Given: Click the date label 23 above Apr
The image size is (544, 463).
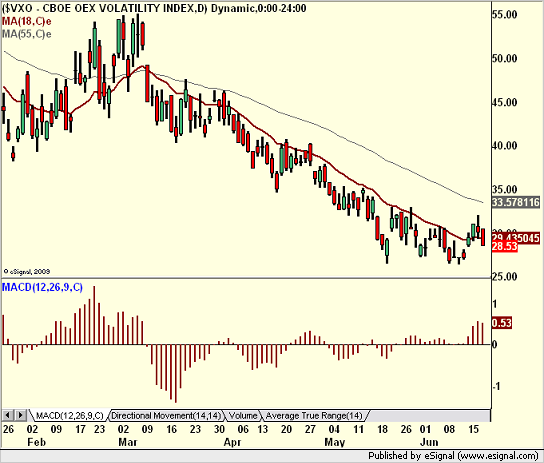Looking at the screenshot, I should [195, 429].
